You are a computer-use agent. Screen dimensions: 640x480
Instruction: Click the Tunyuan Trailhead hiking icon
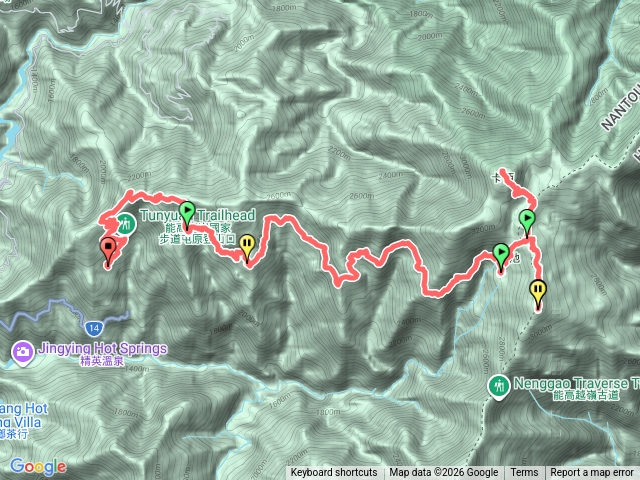125,224
